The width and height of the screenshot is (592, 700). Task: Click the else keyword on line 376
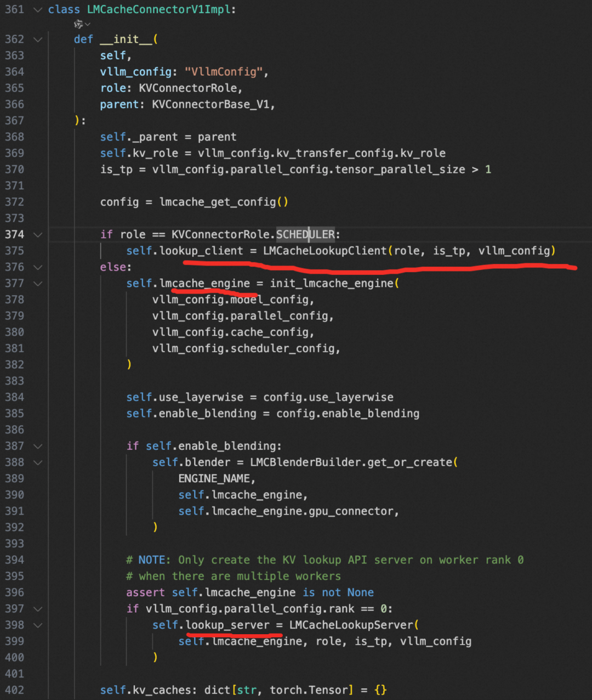pyautogui.click(x=113, y=267)
